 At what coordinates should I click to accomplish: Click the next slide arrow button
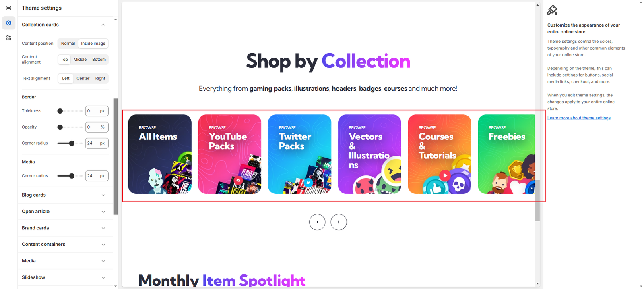339,222
